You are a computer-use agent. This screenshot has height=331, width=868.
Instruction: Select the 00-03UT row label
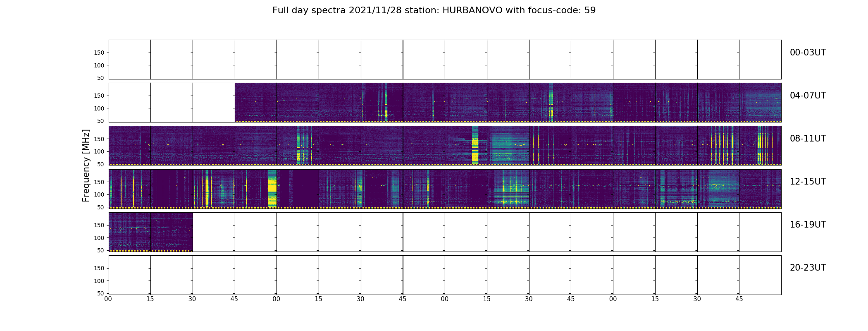[x=808, y=53]
